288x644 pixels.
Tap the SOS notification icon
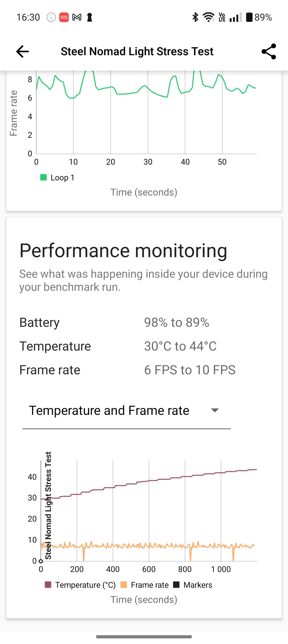tap(64, 17)
